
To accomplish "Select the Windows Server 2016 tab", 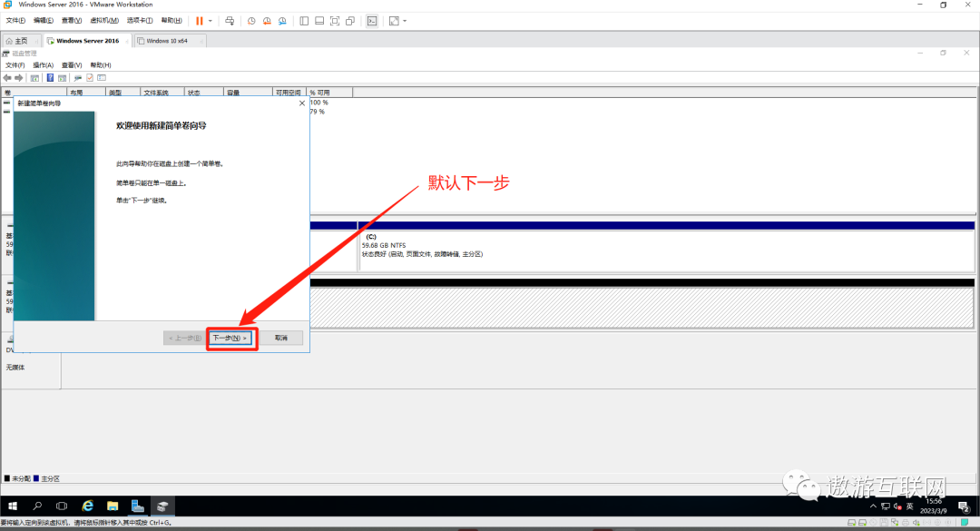I will [87, 41].
